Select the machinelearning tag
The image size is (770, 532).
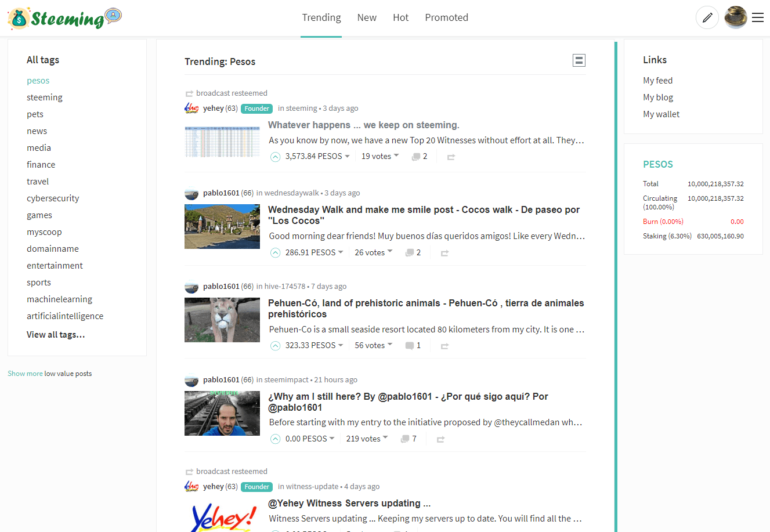pos(60,299)
